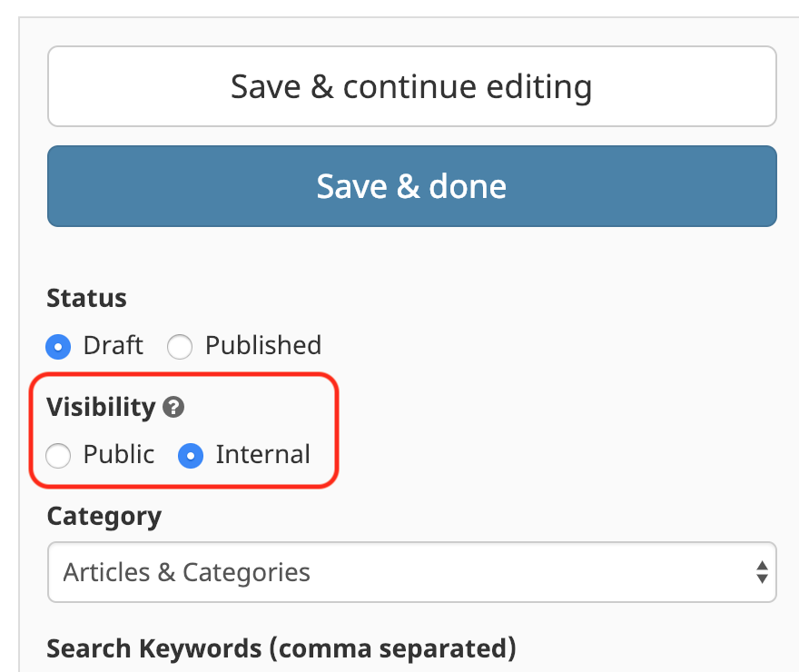Choose the Published status radio button
The width and height of the screenshot is (799, 672).
point(180,347)
